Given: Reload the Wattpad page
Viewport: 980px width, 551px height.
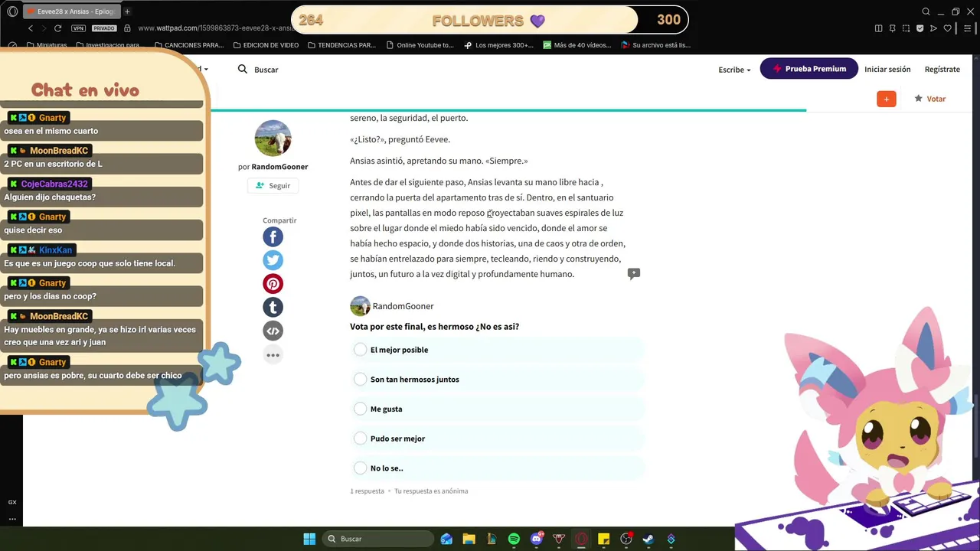Looking at the screenshot, I should (57, 28).
